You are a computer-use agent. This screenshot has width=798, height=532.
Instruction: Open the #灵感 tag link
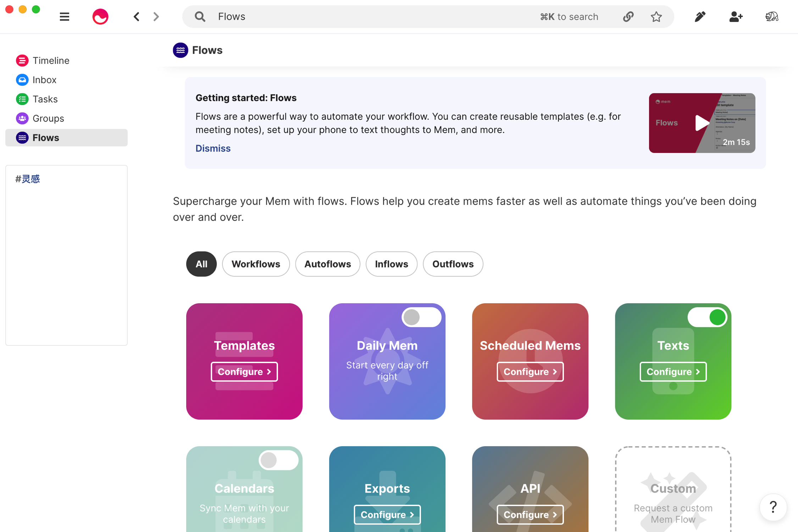[28, 179]
